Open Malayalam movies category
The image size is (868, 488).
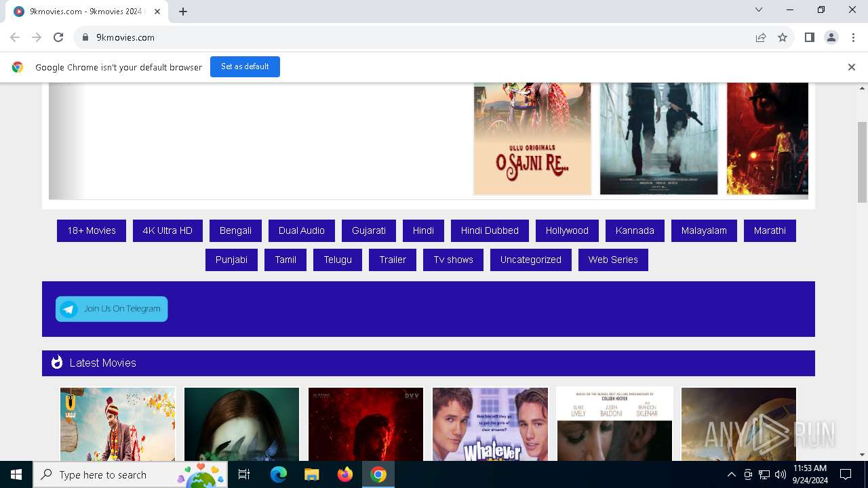coord(704,230)
